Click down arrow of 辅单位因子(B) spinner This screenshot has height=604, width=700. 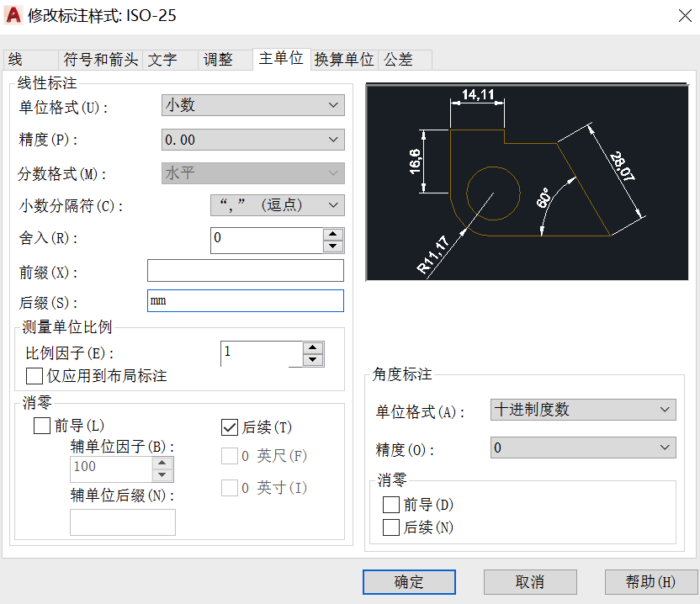pyautogui.click(x=162, y=475)
